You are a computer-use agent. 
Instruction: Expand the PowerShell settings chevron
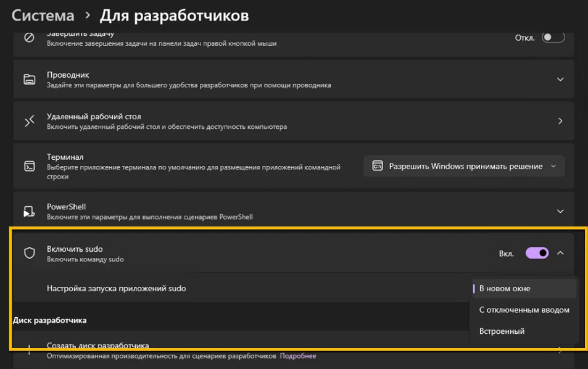[560, 211]
